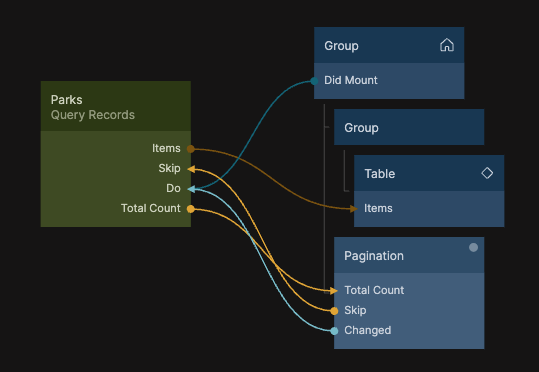The height and width of the screenshot is (372, 539).
Task: Select the nested Group node
Action: coord(409,127)
